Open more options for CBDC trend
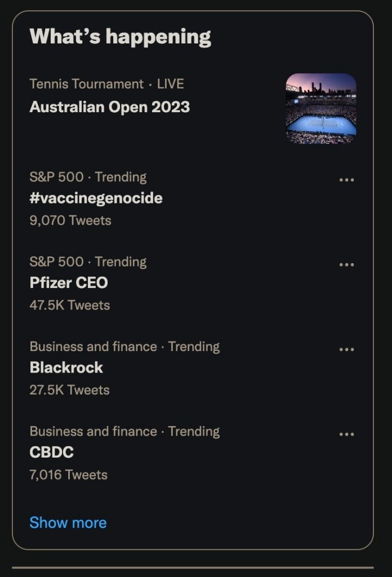Viewport: 392px width, 577px height. (346, 434)
